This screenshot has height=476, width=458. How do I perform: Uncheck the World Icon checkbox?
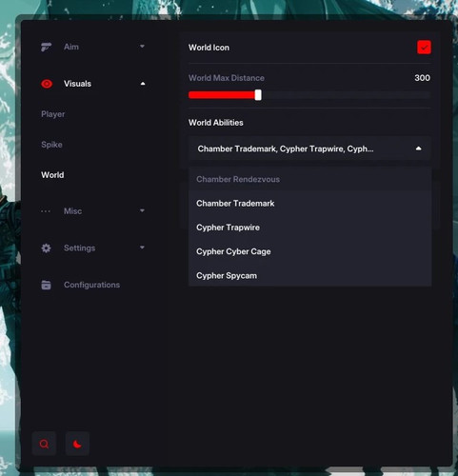pyautogui.click(x=424, y=48)
